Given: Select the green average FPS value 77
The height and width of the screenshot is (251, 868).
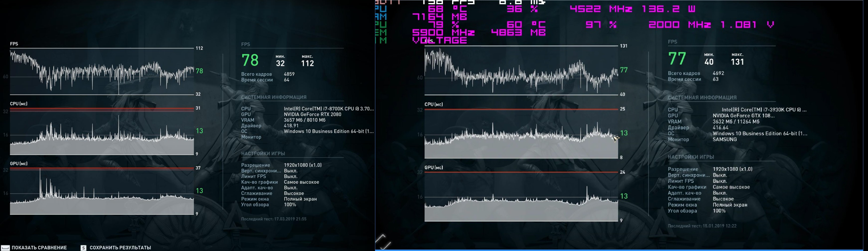Looking at the screenshot, I should (x=677, y=59).
